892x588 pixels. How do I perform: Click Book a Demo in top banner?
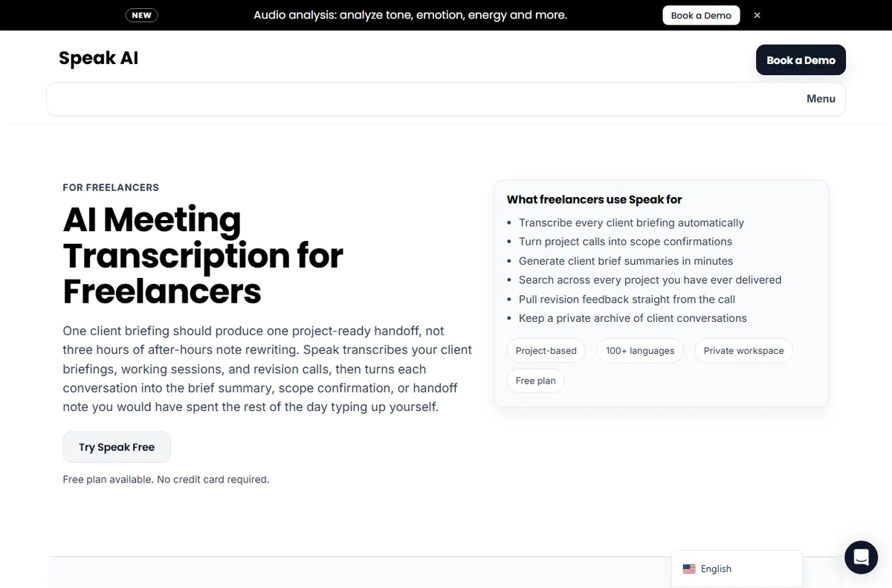point(701,15)
